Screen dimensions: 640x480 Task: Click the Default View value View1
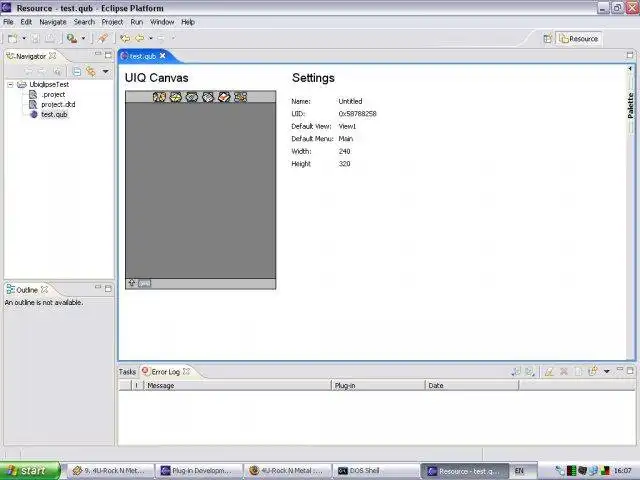[347, 127]
